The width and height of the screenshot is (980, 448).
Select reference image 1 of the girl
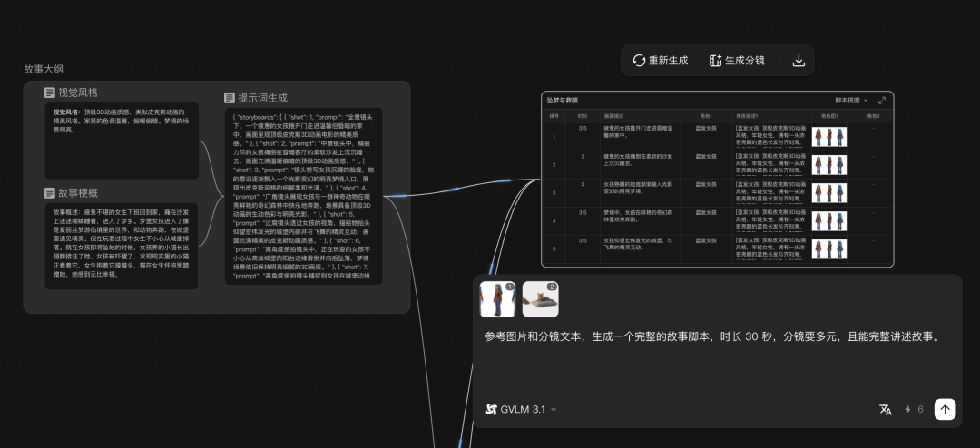coord(497,299)
